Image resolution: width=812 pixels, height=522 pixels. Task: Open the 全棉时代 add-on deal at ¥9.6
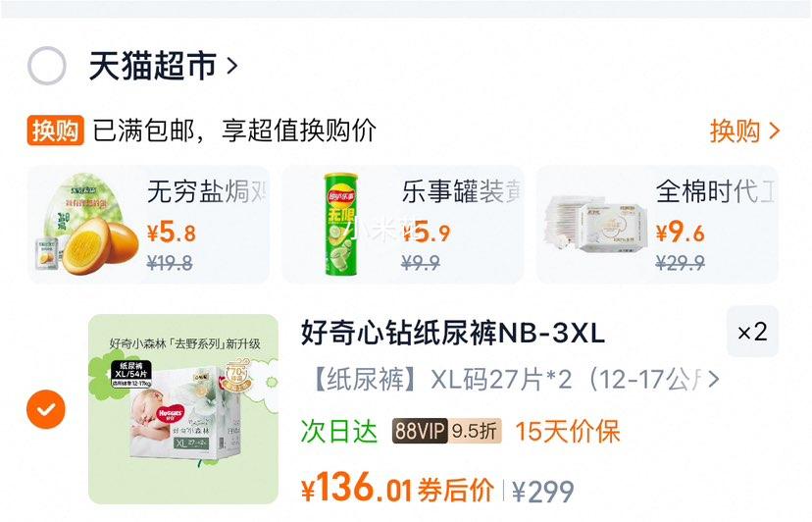tap(657, 225)
